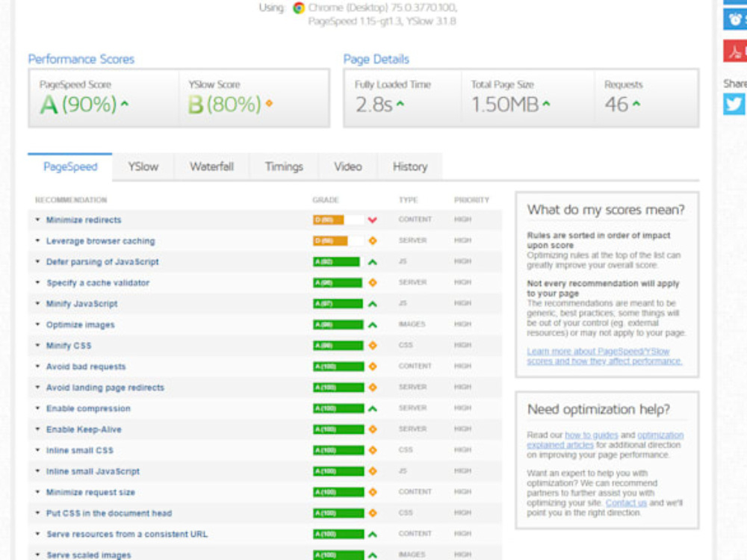Click green arrow next to Total Page Size
Screen dimensions: 747x560
pyautogui.click(x=546, y=103)
